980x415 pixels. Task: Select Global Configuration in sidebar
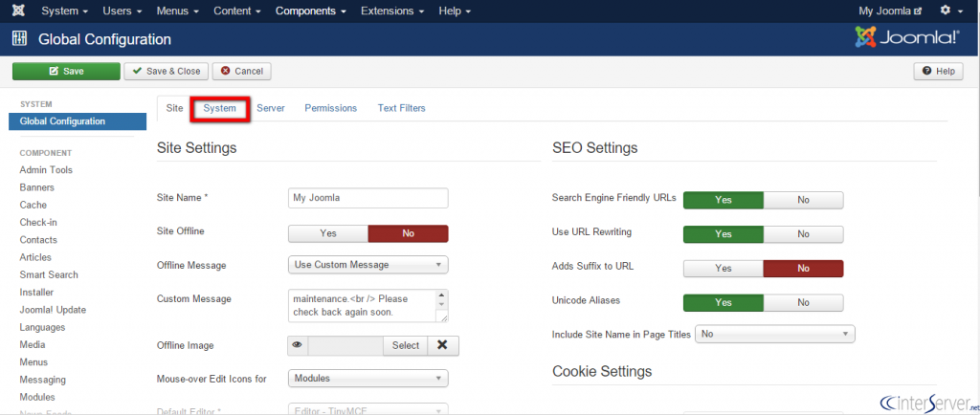coord(78,121)
